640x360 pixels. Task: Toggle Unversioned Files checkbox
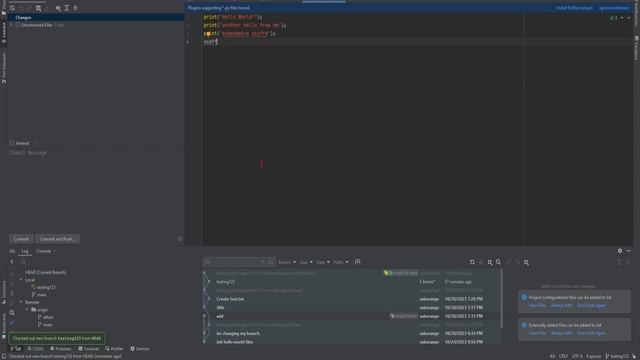(x=18, y=25)
